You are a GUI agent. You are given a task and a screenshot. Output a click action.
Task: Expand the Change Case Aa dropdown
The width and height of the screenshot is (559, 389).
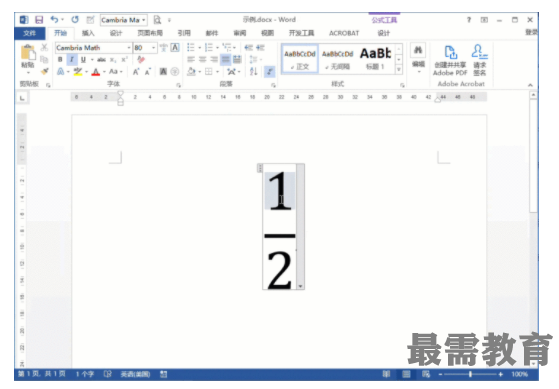pos(121,72)
